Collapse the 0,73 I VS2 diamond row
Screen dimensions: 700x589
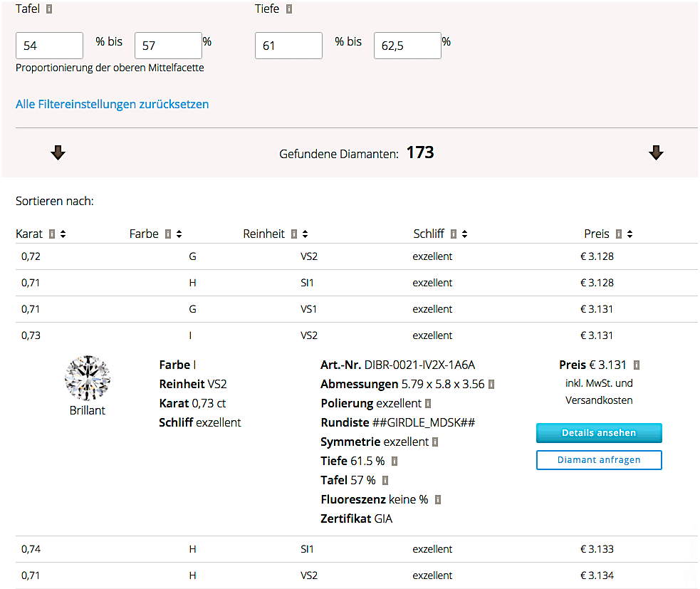pyautogui.click(x=356, y=335)
